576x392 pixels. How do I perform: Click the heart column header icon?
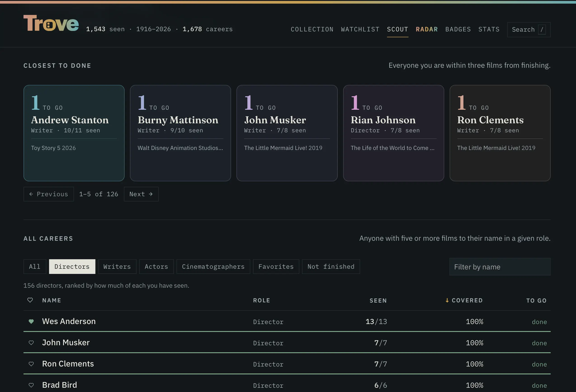[x=30, y=300]
